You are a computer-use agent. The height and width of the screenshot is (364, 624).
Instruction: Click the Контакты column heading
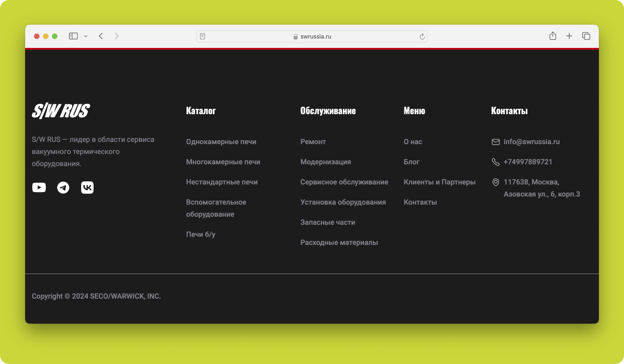click(x=509, y=111)
